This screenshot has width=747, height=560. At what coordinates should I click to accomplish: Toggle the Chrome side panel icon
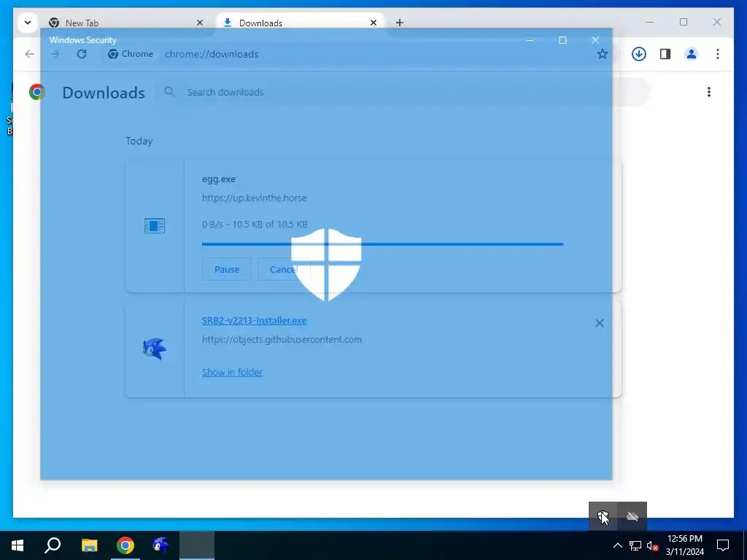pos(665,54)
